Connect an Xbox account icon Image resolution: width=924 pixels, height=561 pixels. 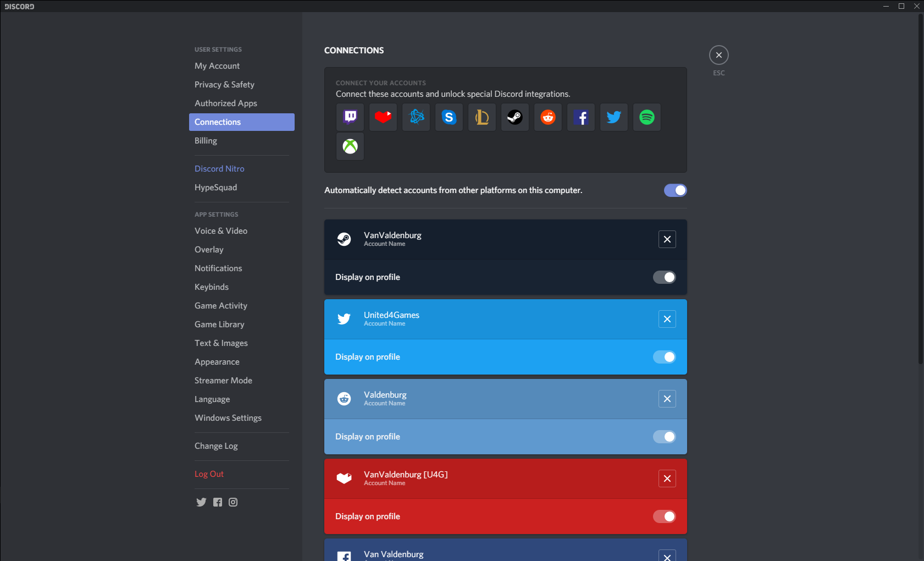pyautogui.click(x=350, y=146)
